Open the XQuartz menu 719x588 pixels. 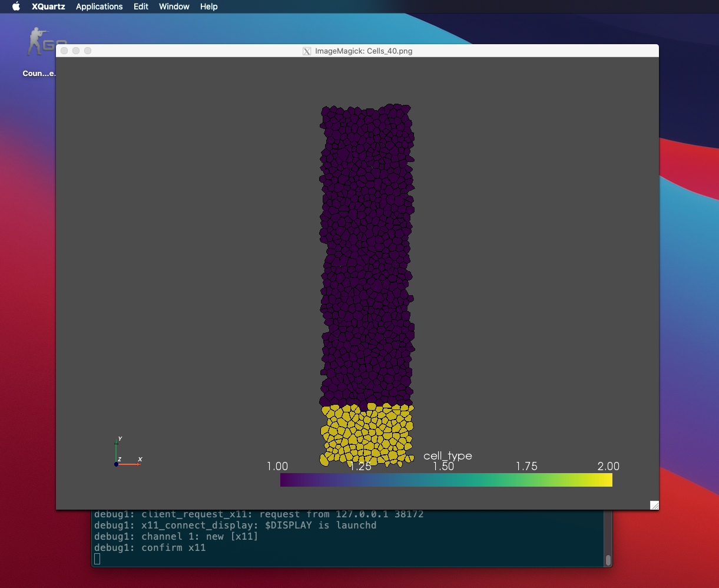[x=48, y=6]
